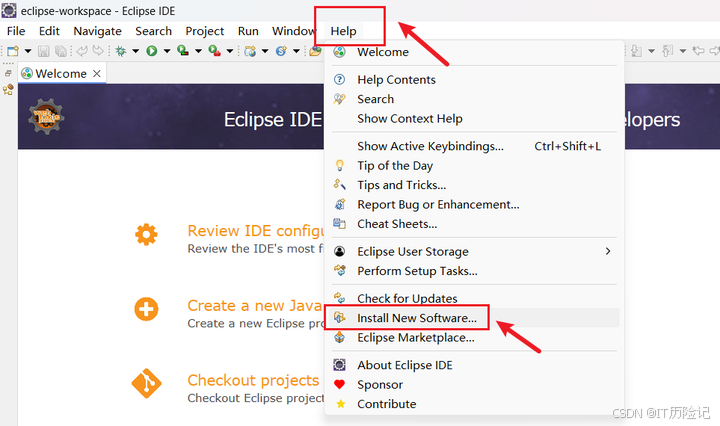Expand the Eclipse User Storage submenu

474,252
